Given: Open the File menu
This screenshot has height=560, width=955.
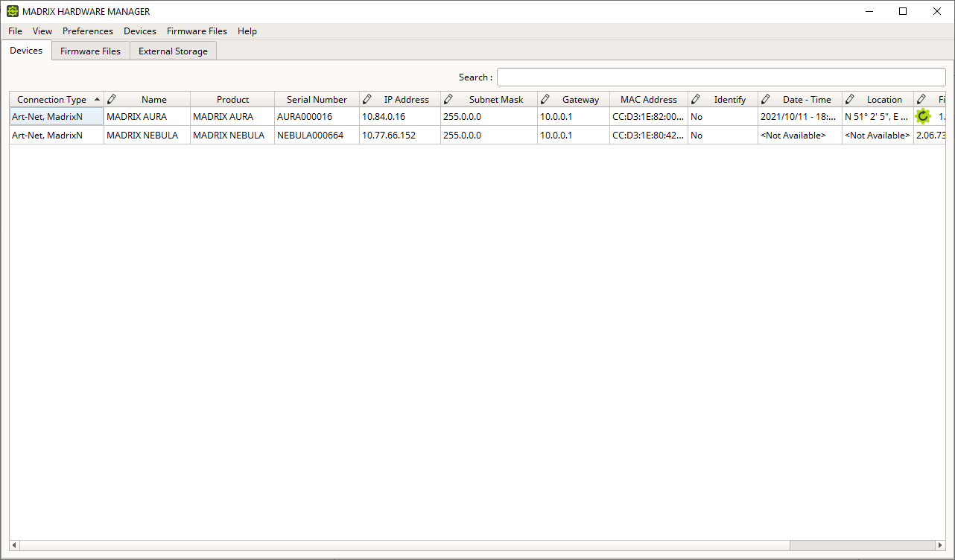Looking at the screenshot, I should coord(16,31).
